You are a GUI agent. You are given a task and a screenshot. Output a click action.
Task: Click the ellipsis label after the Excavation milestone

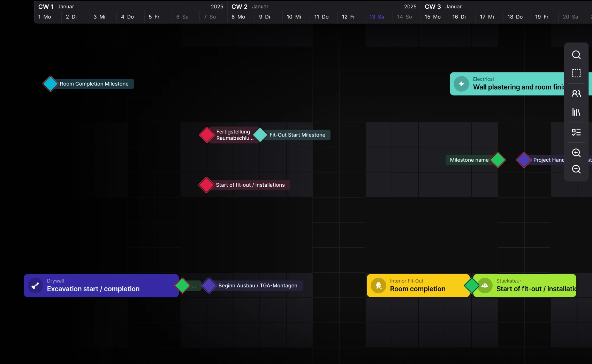[194, 286]
